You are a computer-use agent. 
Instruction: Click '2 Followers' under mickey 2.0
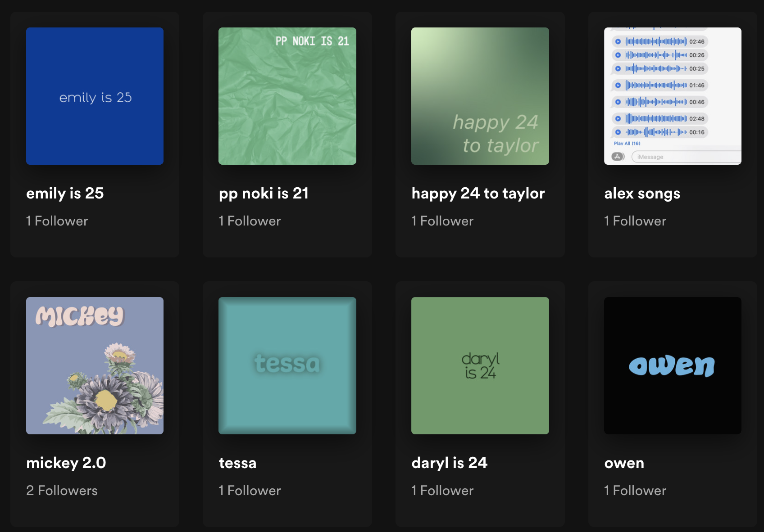click(62, 490)
